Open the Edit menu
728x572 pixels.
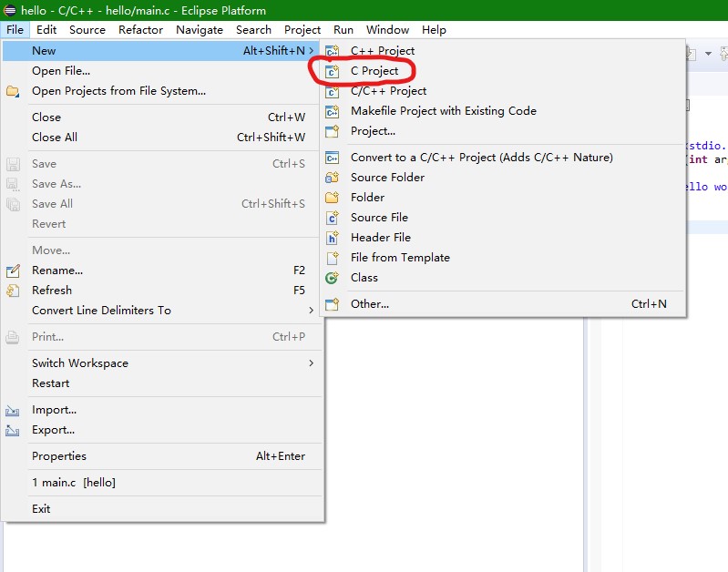tap(46, 30)
